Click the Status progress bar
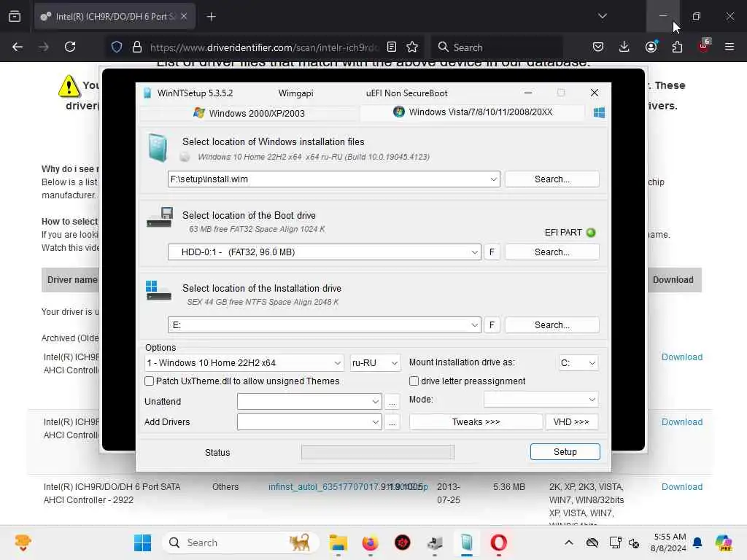This screenshot has width=747, height=560. click(x=378, y=452)
